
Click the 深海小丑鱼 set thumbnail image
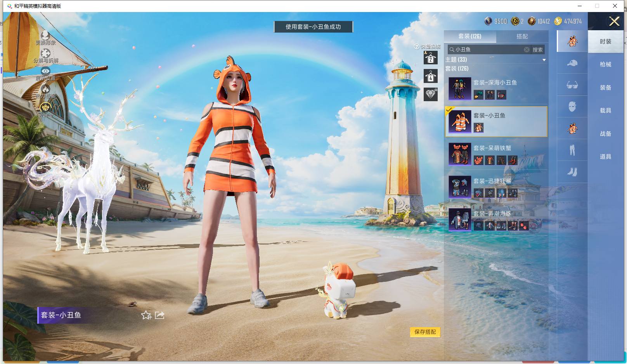pyautogui.click(x=460, y=88)
